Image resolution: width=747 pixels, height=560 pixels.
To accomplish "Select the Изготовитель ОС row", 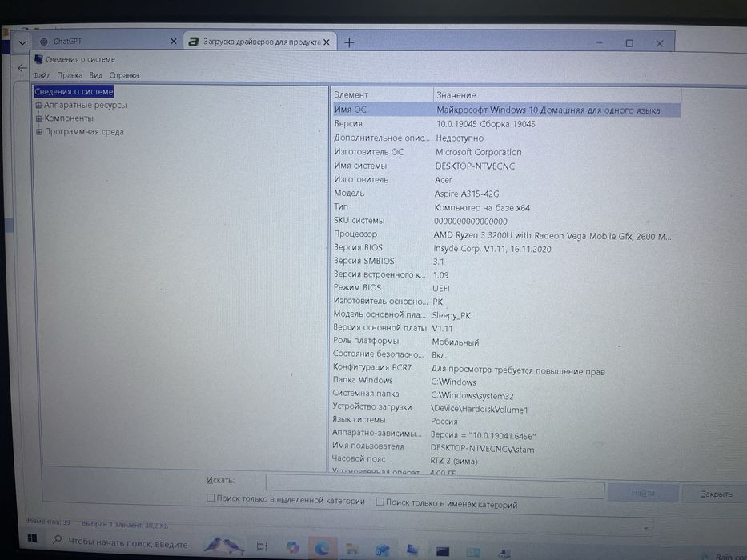I will pos(506,152).
